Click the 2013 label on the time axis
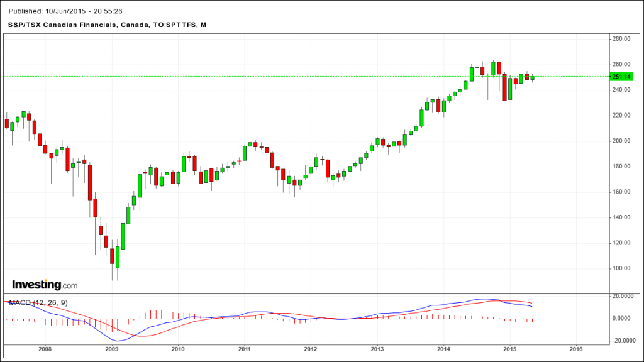Screen dimensions: 644x362 click(377, 348)
